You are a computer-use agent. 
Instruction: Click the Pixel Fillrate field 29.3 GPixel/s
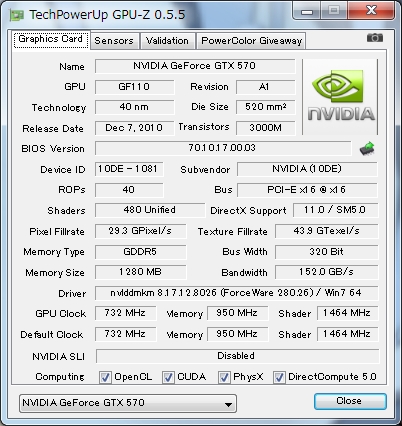click(140, 231)
